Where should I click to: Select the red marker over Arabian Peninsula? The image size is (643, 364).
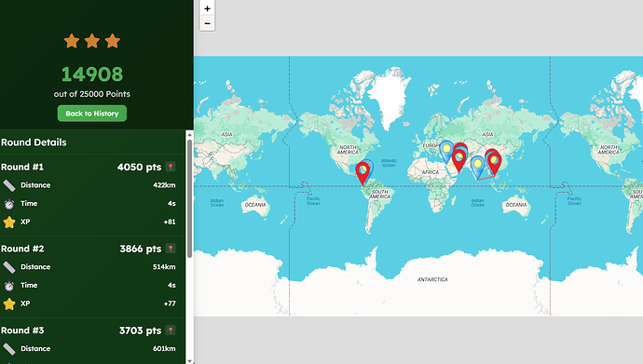(x=458, y=160)
